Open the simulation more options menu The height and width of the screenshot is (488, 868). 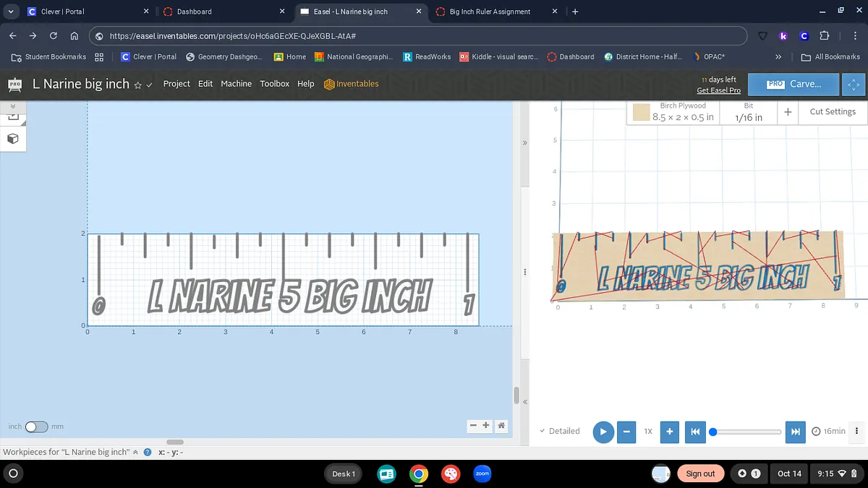(857, 431)
